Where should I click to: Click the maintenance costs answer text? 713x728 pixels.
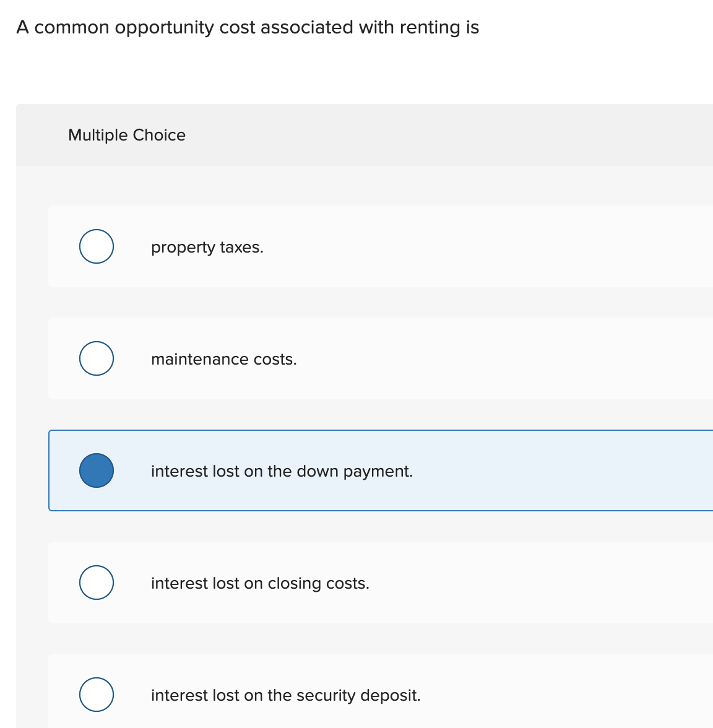[x=224, y=359]
